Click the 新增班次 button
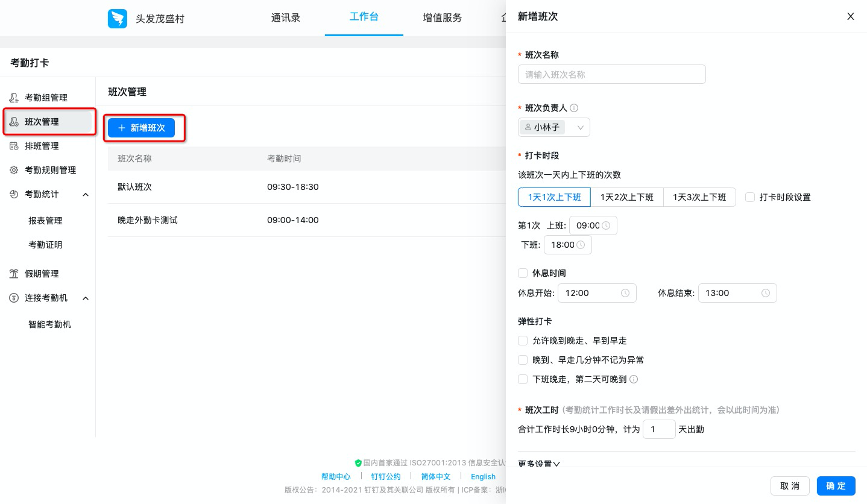 coord(140,128)
